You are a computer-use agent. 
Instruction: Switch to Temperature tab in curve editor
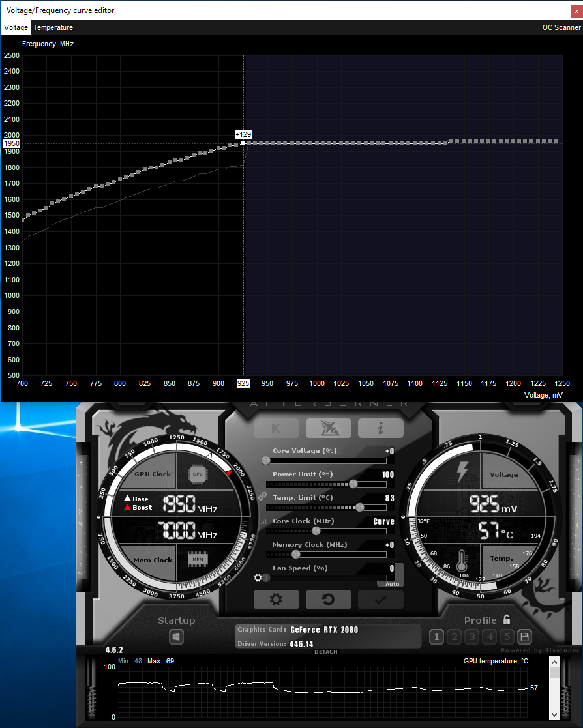pyautogui.click(x=53, y=27)
